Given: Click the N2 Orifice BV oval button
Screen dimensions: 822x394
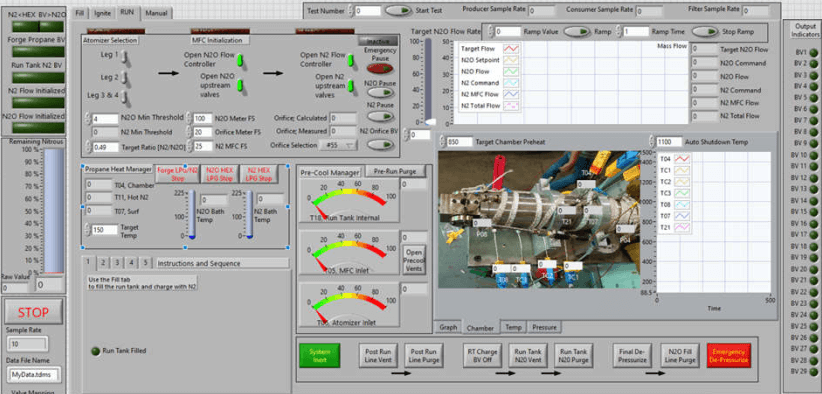Looking at the screenshot, I should click(381, 145).
